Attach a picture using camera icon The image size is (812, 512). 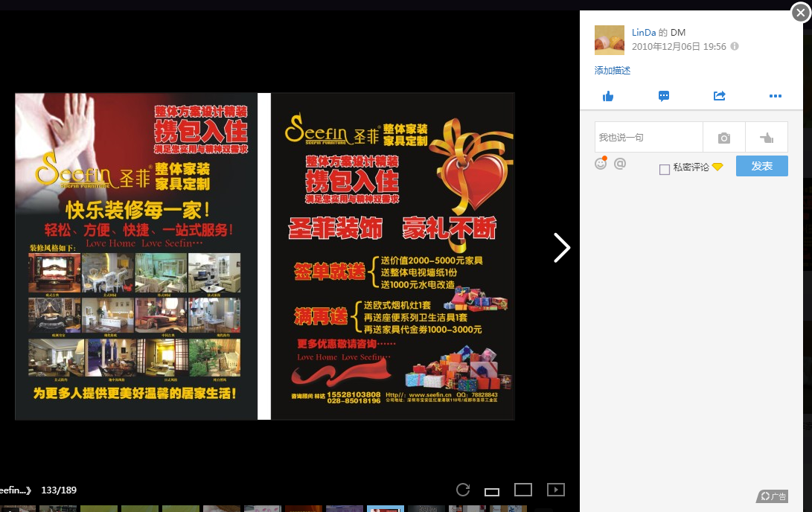(x=724, y=137)
